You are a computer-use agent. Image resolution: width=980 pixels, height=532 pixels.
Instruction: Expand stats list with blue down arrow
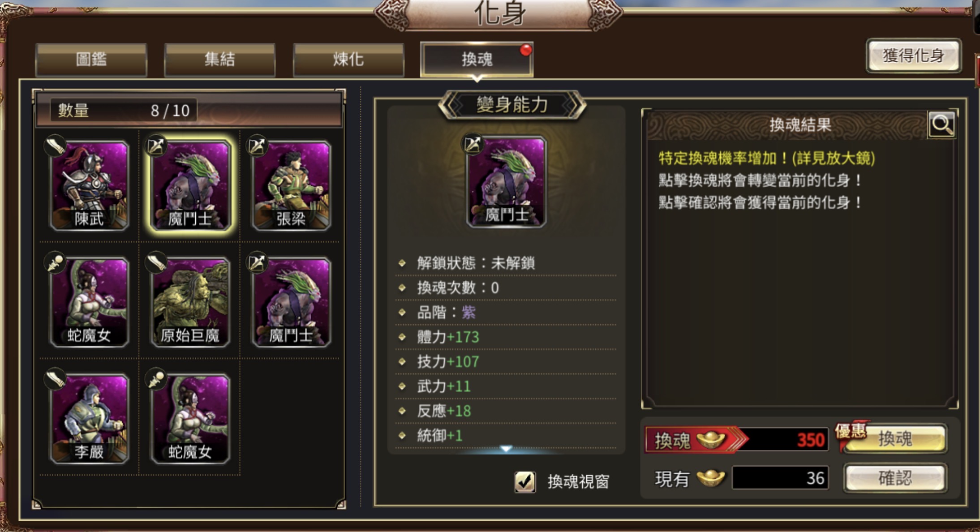point(506,448)
